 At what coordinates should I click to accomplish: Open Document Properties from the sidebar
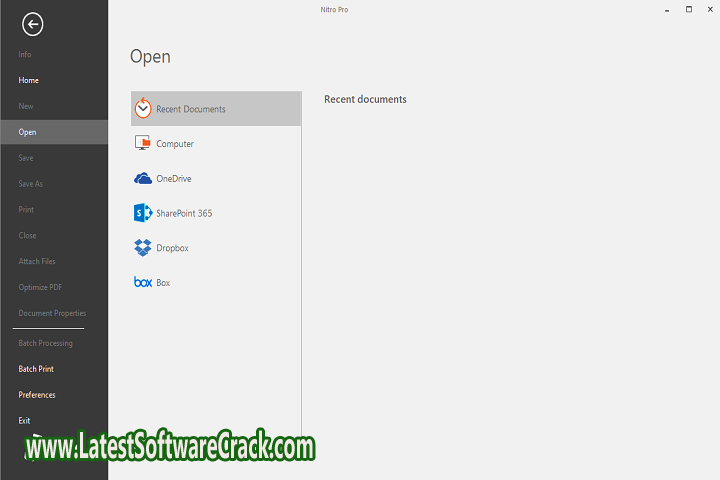click(52, 314)
